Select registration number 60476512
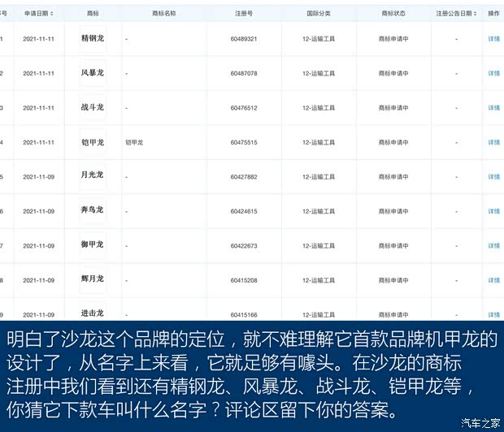 pos(244,108)
